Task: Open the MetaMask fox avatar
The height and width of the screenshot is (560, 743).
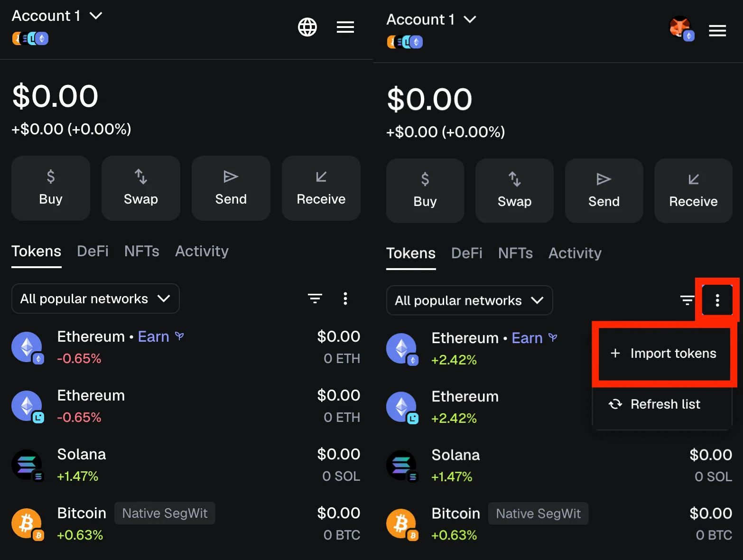Action: [681, 27]
